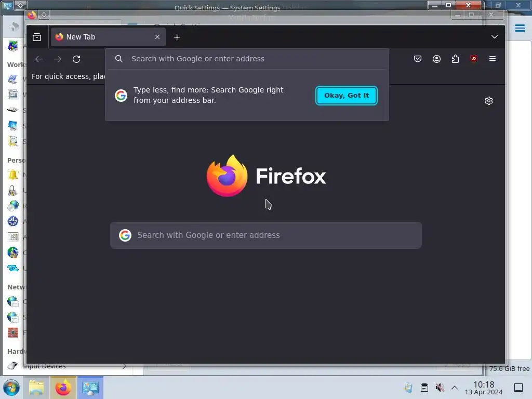
Task: Click the address bar magnifier icon
Action: coord(119,59)
